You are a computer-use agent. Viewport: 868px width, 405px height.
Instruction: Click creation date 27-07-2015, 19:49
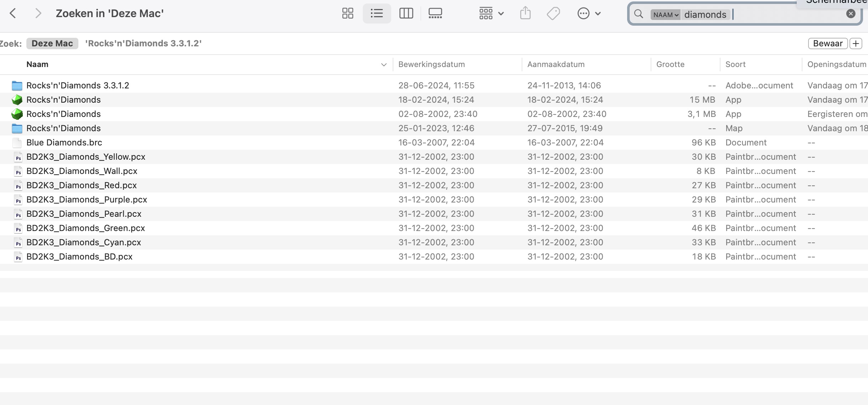(x=565, y=128)
